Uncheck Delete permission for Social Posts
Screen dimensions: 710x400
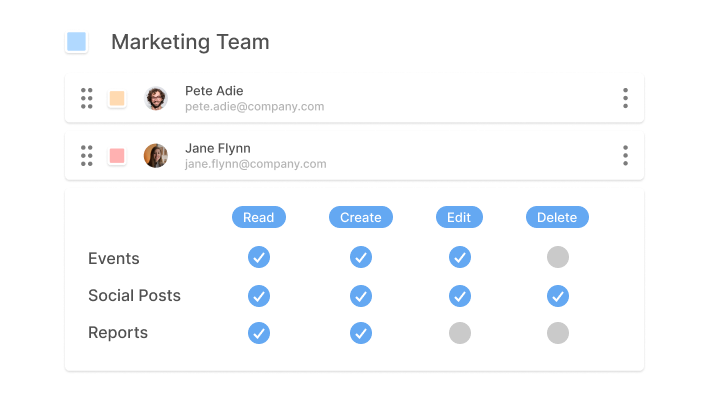click(x=557, y=296)
